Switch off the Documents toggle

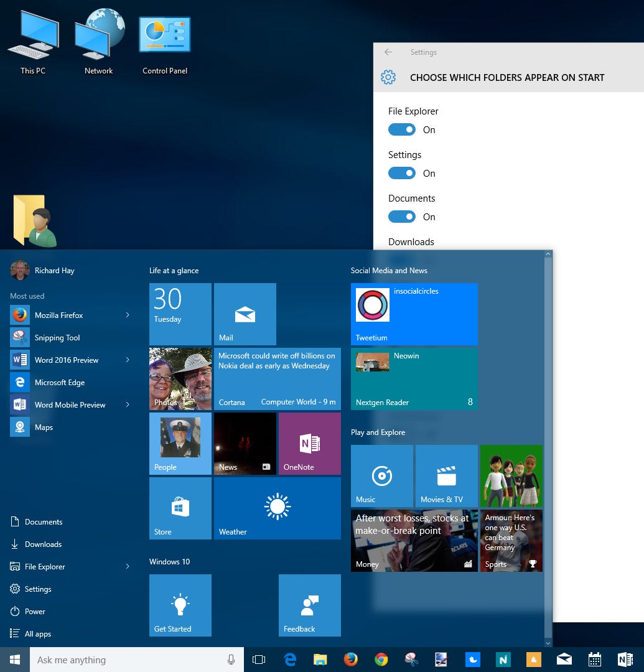click(402, 217)
